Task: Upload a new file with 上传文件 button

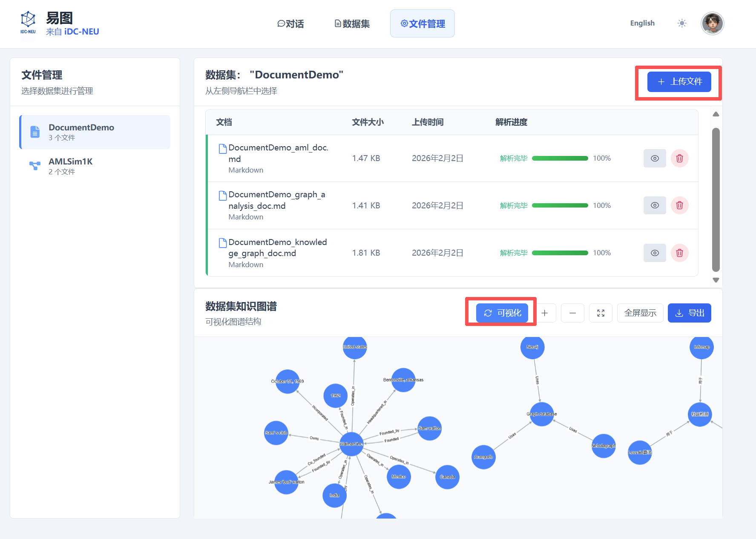Action: coord(678,82)
